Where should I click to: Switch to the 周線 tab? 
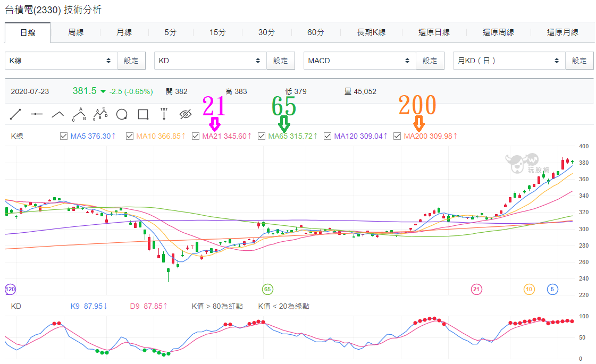point(75,32)
